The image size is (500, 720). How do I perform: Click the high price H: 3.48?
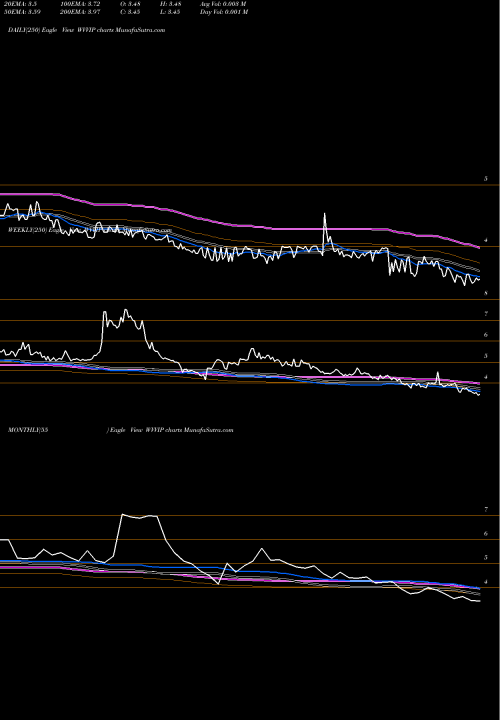pos(169,4)
